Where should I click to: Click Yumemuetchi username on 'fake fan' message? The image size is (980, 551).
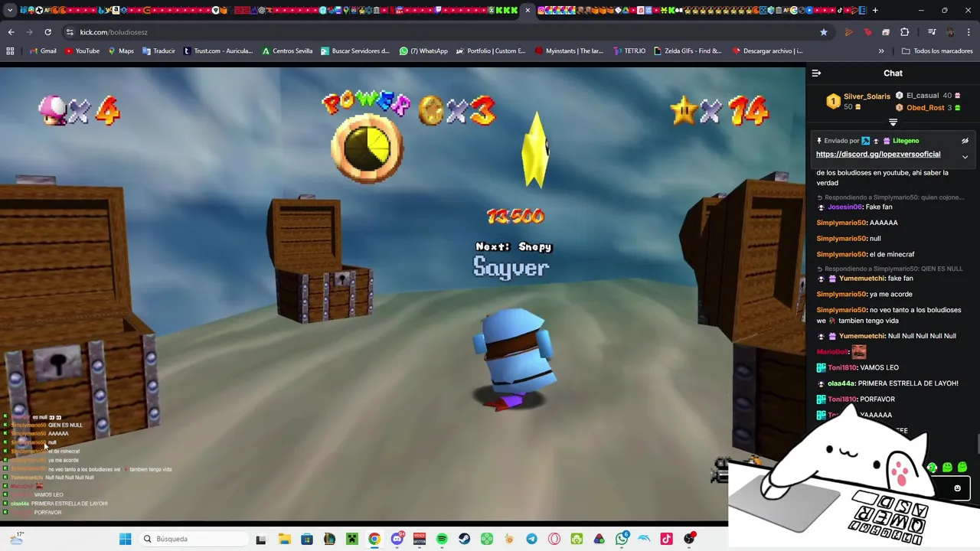point(862,279)
